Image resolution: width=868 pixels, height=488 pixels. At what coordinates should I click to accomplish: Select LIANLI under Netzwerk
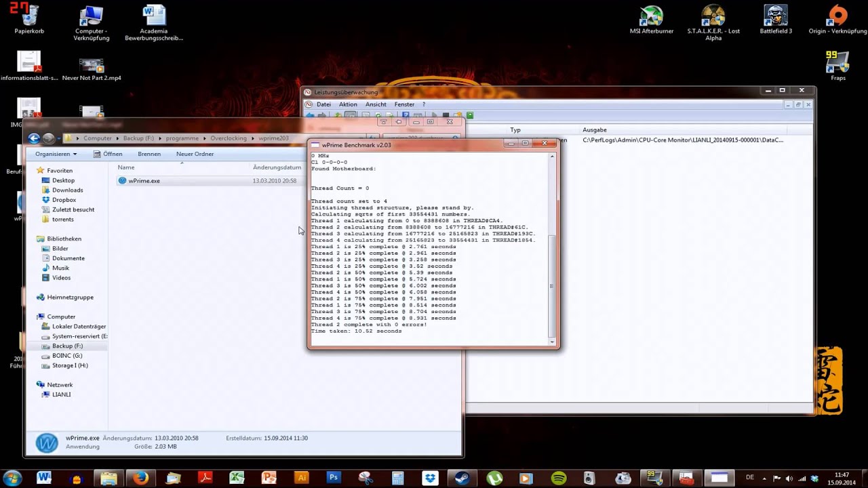61,394
